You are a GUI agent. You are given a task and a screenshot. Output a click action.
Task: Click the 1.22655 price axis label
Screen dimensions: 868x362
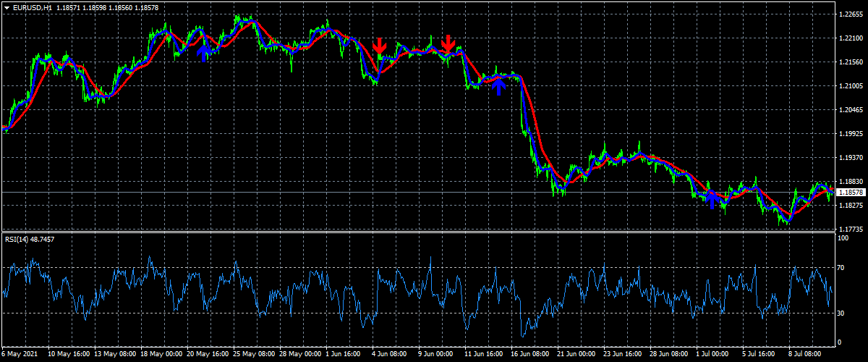pos(851,14)
